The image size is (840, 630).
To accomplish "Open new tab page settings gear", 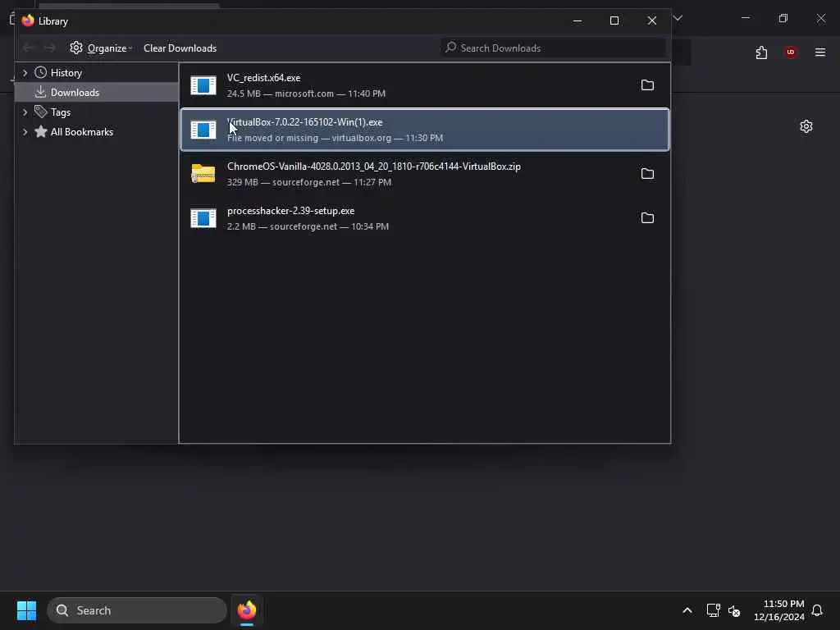I will (x=806, y=126).
